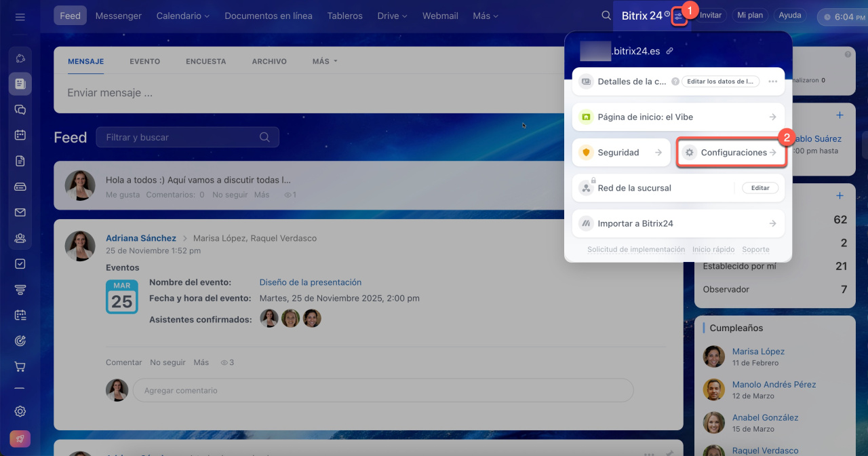Image resolution: width=868 pixels, height=456 pixels.
Task: Click the Agregar comentario field
Action: (x=383, y=391)
